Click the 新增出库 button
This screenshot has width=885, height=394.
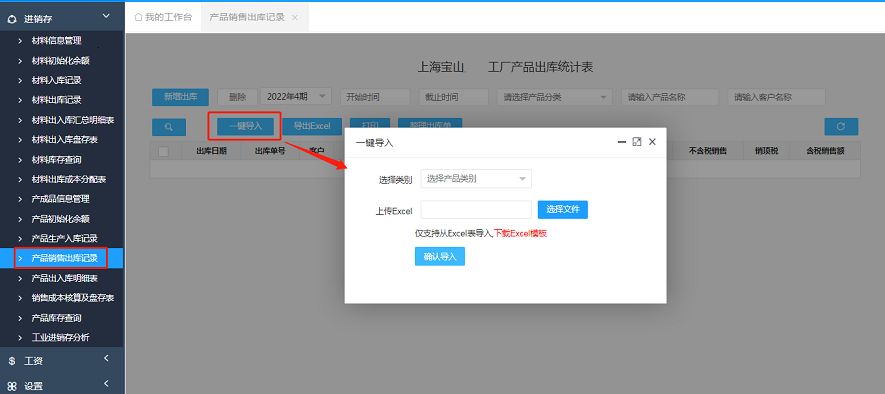(180, 97)
